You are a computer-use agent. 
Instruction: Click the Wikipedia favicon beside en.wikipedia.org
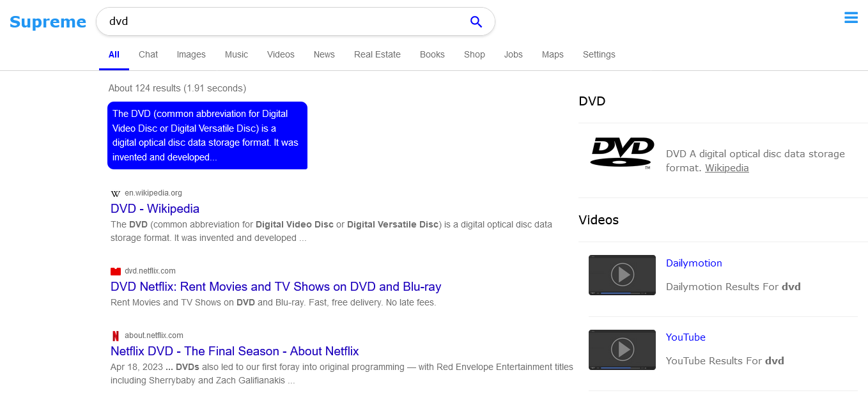(x=116, y=194)
